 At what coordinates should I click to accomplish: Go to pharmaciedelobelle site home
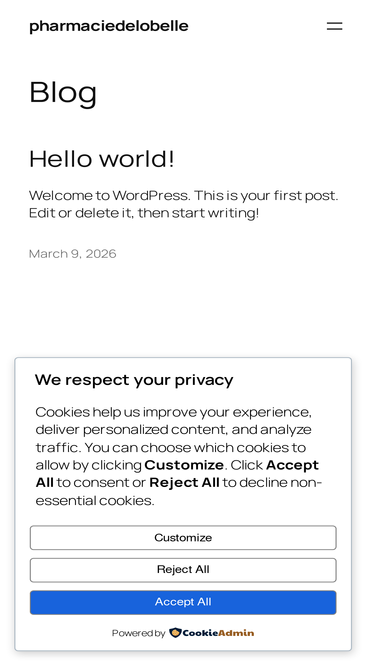tap(108, 26)
